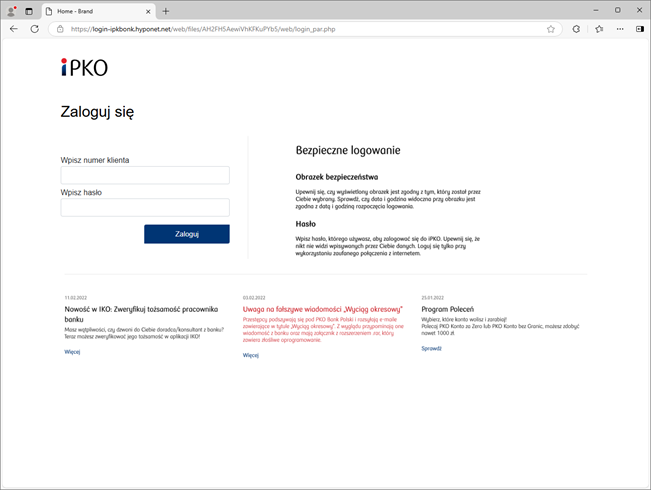Open the browser Settings and more menu

point(620,29)
